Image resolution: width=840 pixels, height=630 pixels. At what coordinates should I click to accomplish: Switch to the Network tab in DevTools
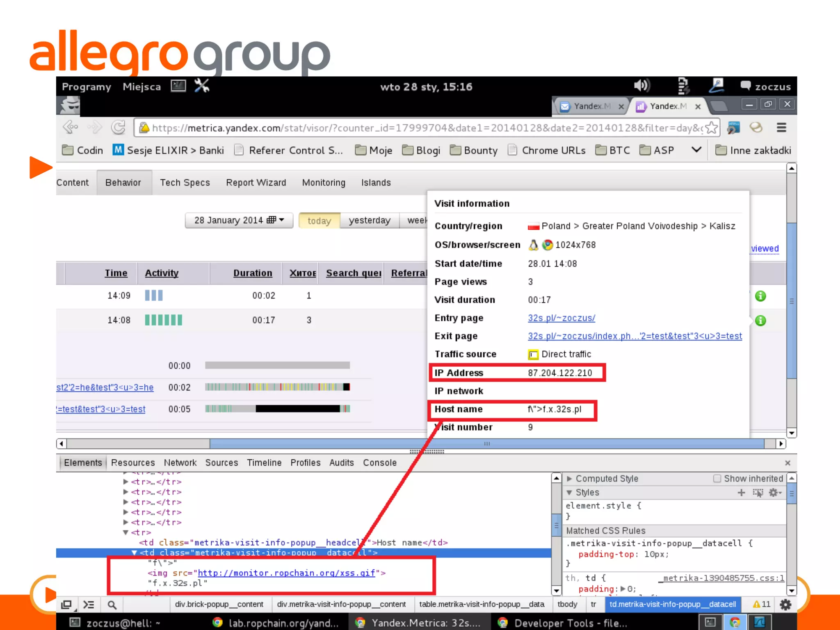pyautogui.click(x=180, y=463)
